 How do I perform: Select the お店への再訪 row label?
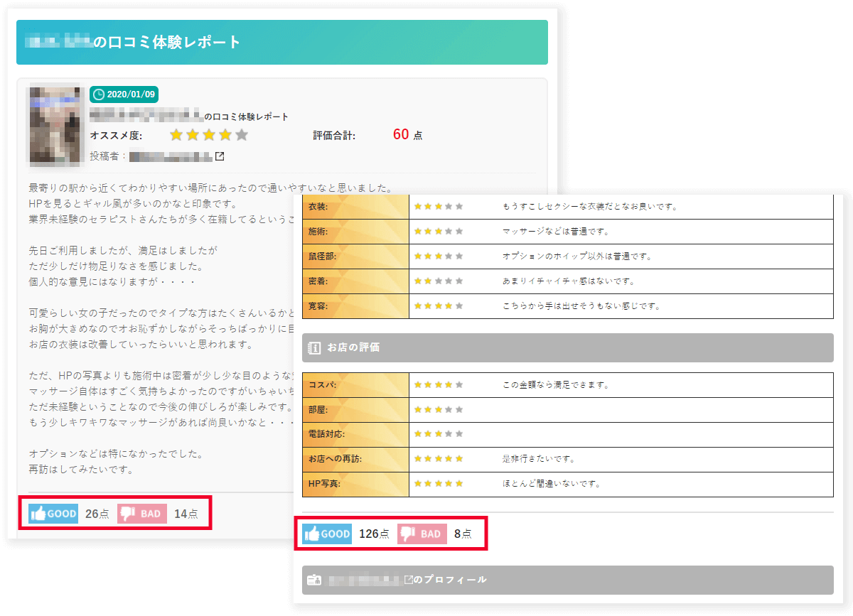tap(355, 460)
